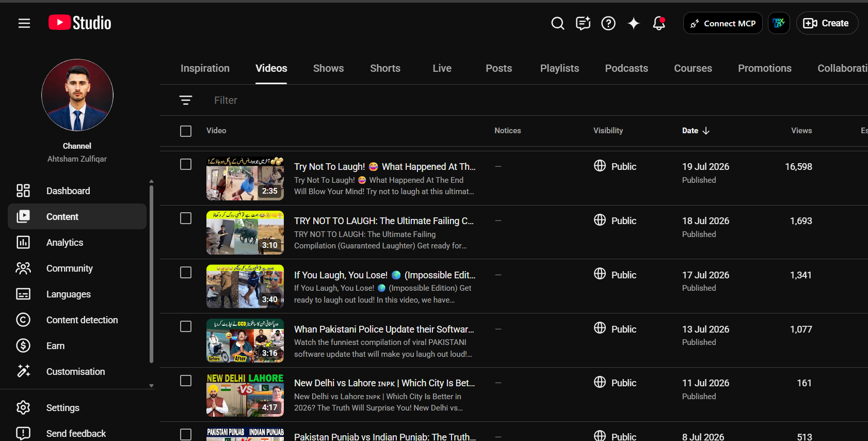Viewport: 868px width, 441px height.
Task: Switch to the Shorts tab
Action: pos(385,68)
